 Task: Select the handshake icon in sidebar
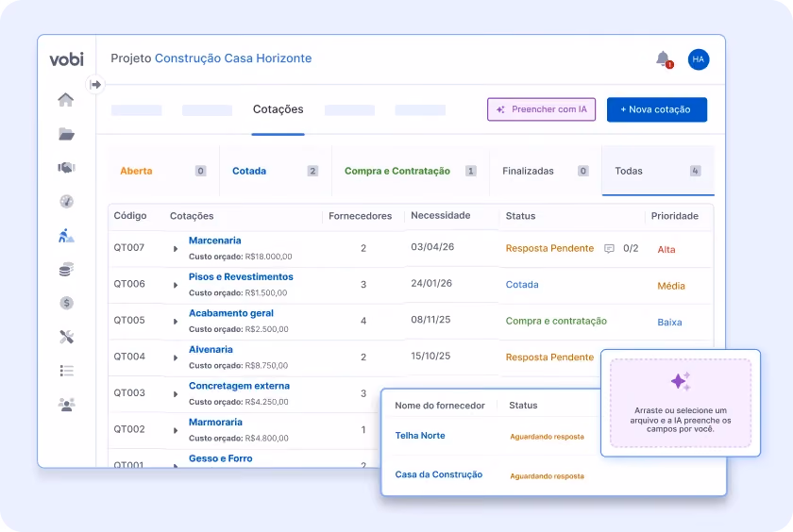[66, 167]
